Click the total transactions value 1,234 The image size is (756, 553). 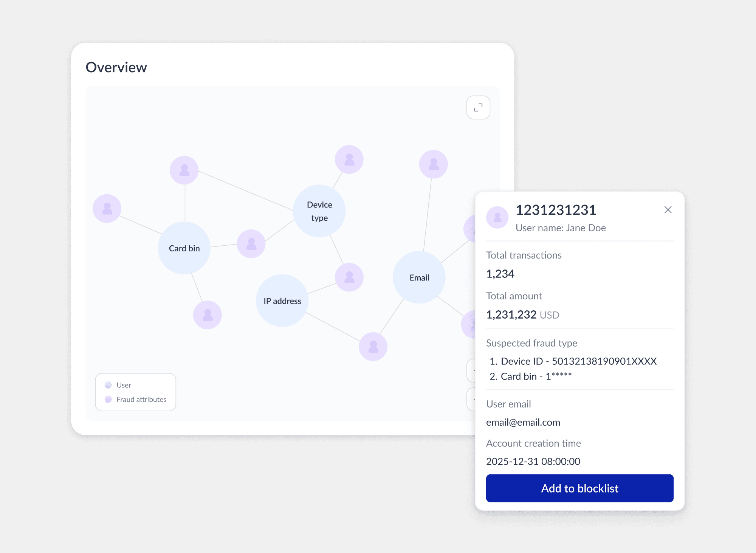500,274
